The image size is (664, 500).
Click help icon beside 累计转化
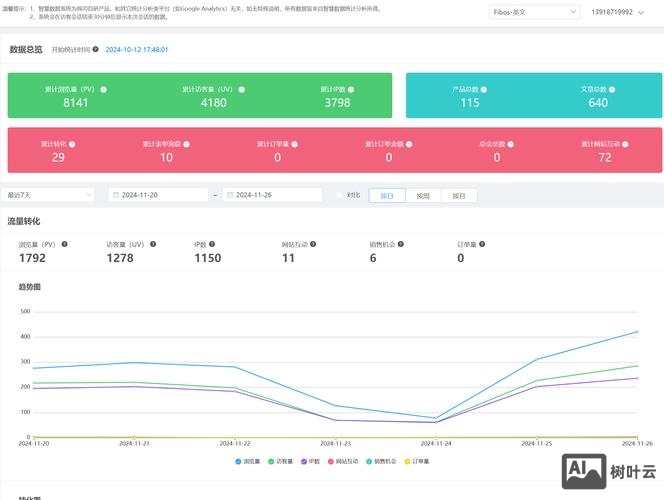coord(71,144)
